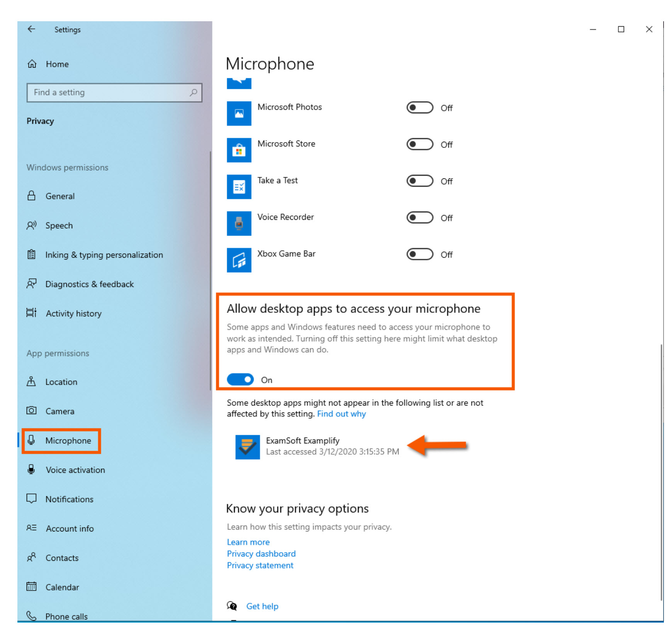This screenshot has height=628, width=672.
Task: Click the Take a Test app icon
Action: 239,187
